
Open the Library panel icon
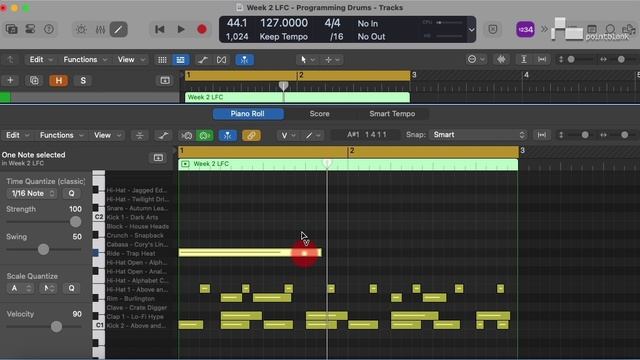11,29
